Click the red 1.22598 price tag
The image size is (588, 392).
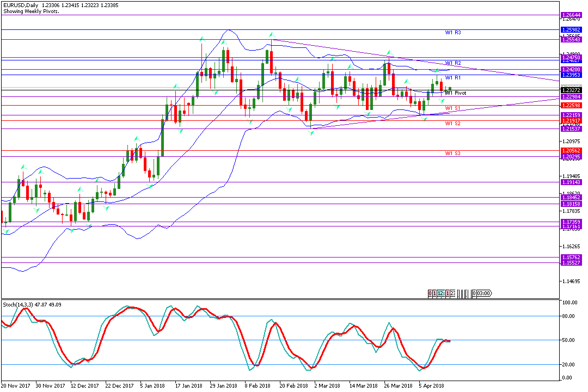[571, 106]
